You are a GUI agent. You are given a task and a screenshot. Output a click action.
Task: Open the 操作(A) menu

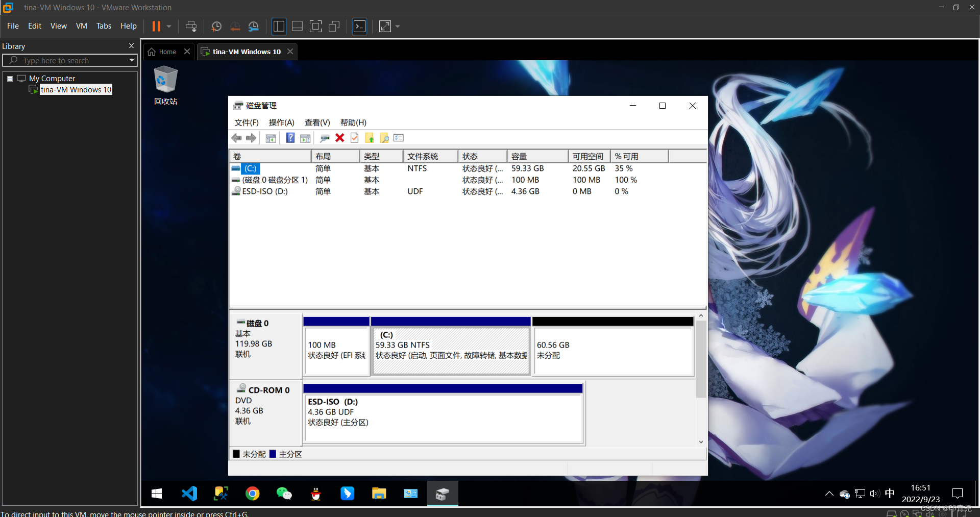tap(282, 122)
